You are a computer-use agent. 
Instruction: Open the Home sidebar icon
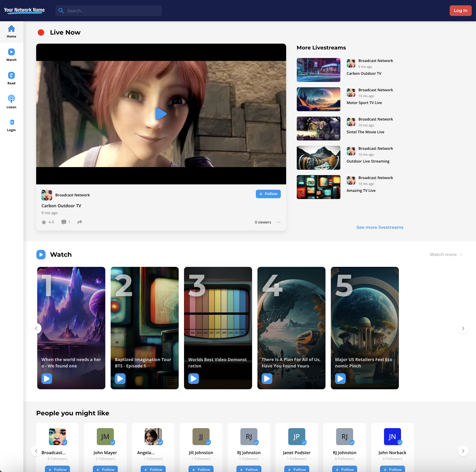point(11,31)
